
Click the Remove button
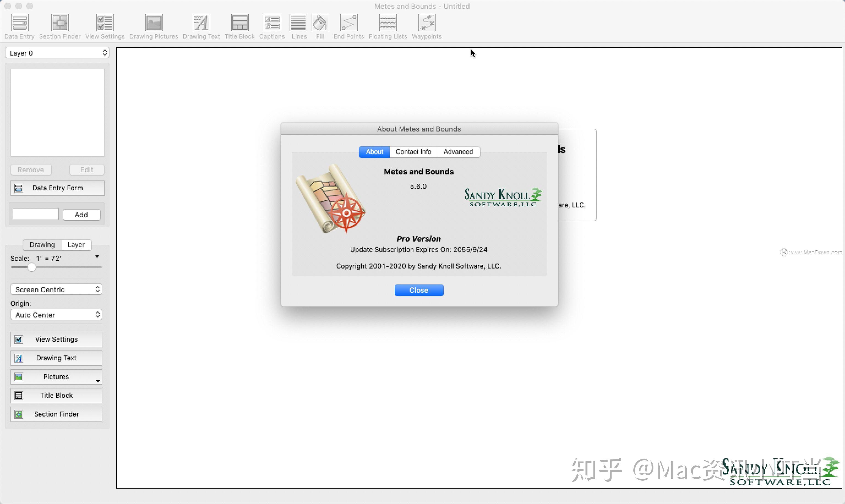tap(31, 170)
